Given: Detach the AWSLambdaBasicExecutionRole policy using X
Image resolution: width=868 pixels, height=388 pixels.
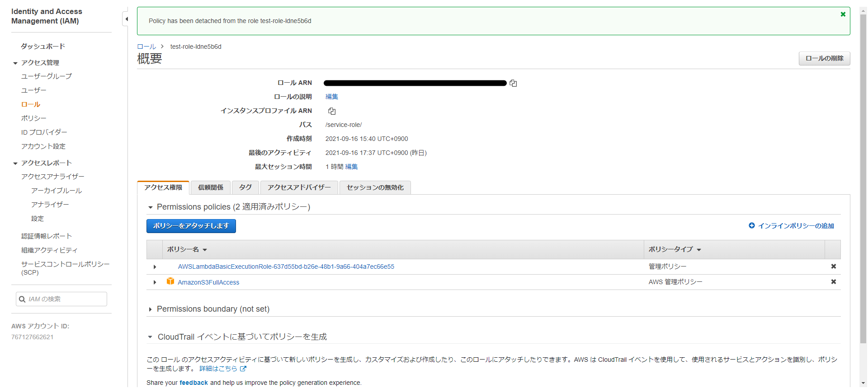Looking at the screenshot, I should [834, 266].
